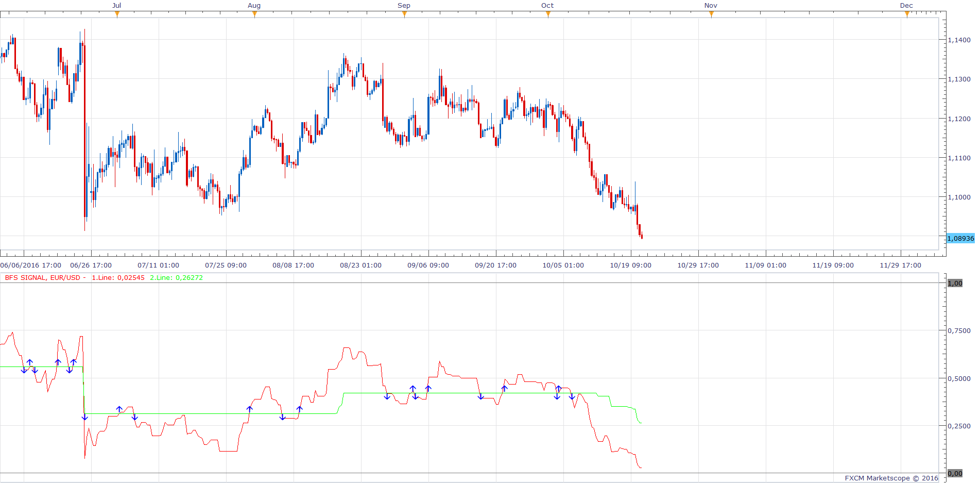Viewport: 980px width, 483px height.
Task: Select the Sep month marker triangle
Action: point(404,14)
